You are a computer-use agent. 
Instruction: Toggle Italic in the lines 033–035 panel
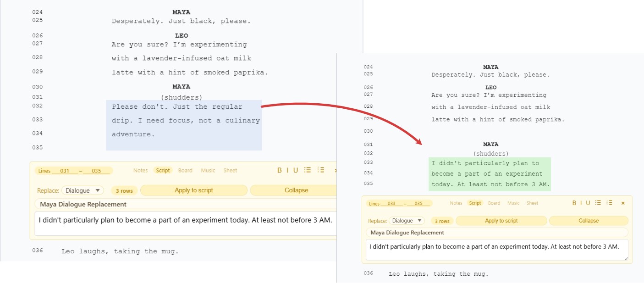pyautogui.click(x=581, y=203)
